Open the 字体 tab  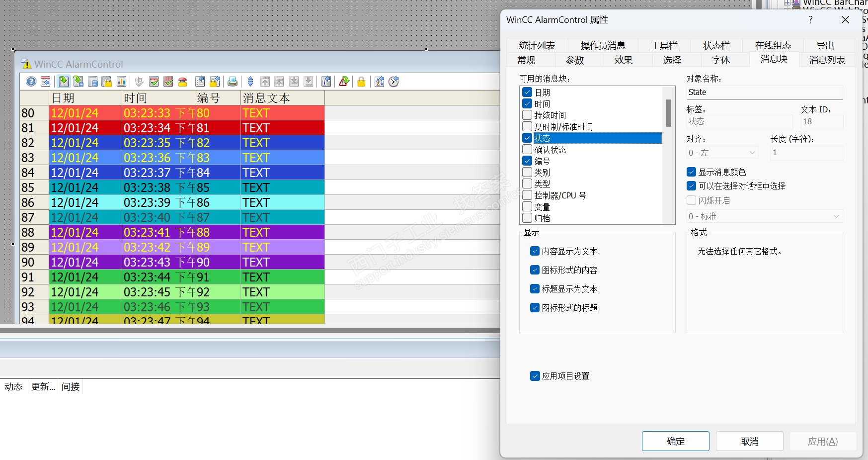point(721,60)
